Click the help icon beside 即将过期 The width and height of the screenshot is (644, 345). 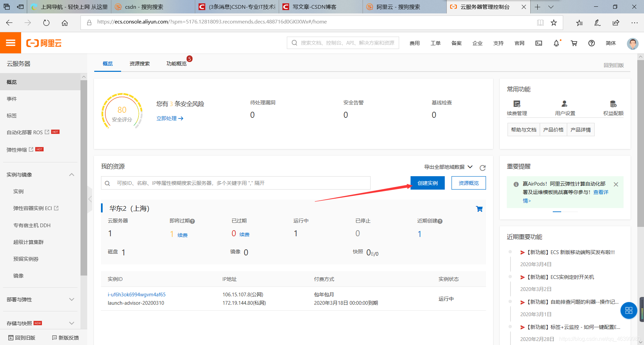click(193, 221)
